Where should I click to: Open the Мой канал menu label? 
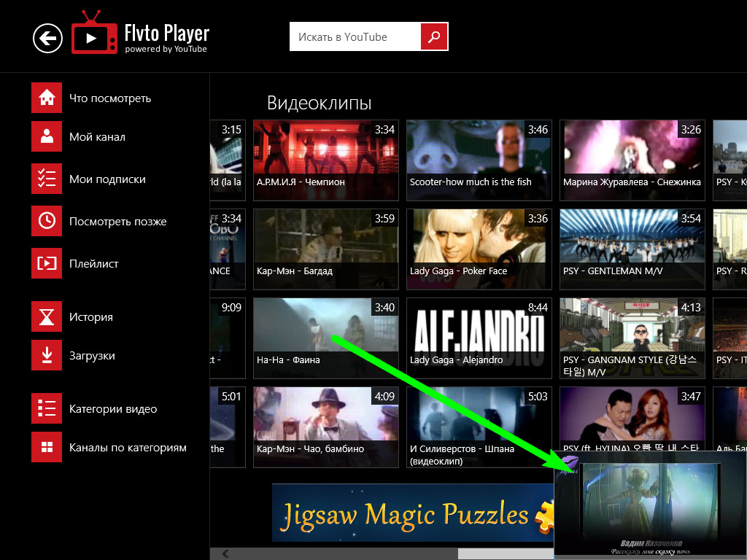pyautogui.click(x=97, y=137)
